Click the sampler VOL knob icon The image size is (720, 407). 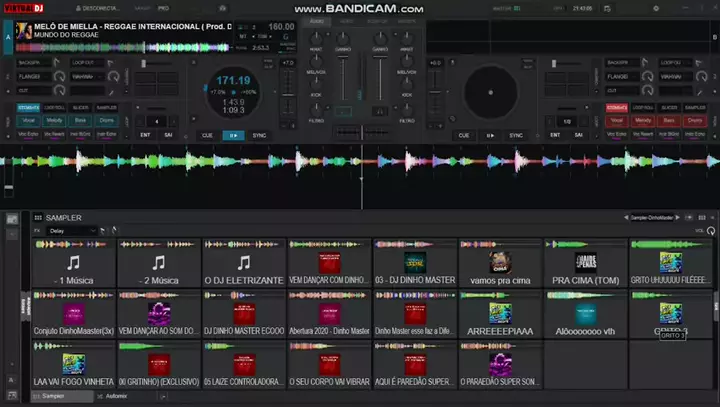(x=711, y=231)
